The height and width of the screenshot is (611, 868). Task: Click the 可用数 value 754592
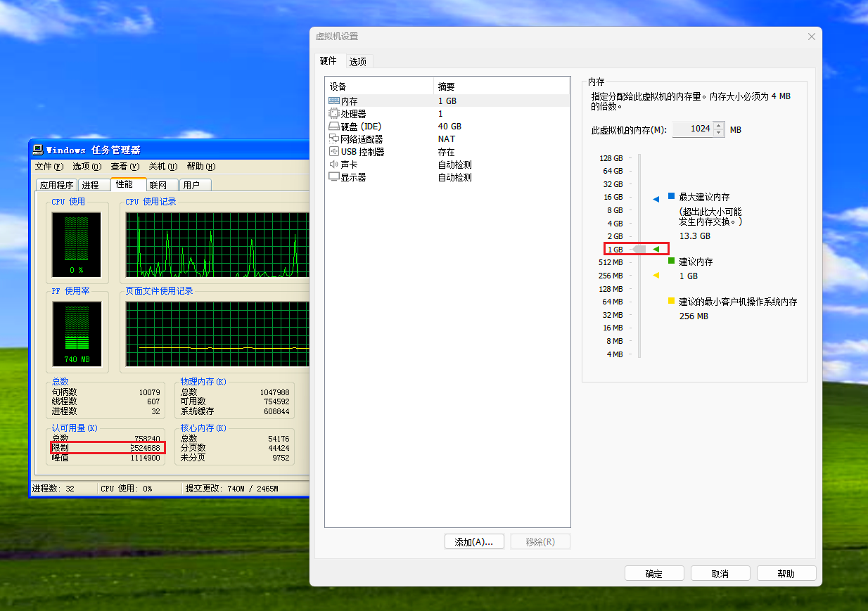(276, 401)
